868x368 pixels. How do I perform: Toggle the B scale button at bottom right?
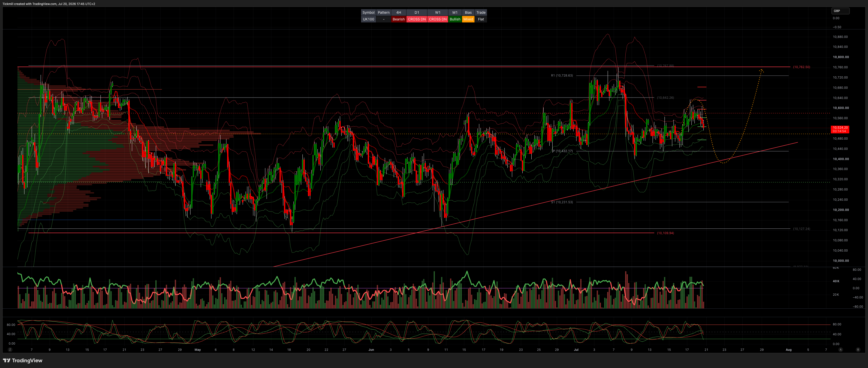point(858,350)
